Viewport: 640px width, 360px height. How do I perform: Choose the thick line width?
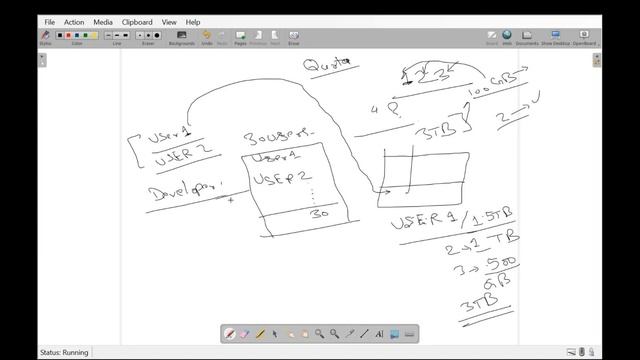point(125,36)
